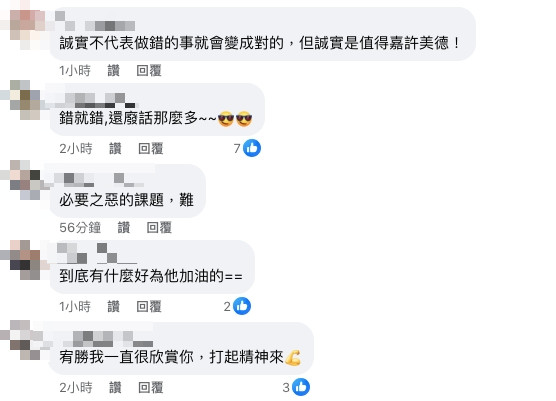This screenshot has height=401, width=556.
Task: Click the like icon showing 3 reactions
Action: tap(301, 387)
